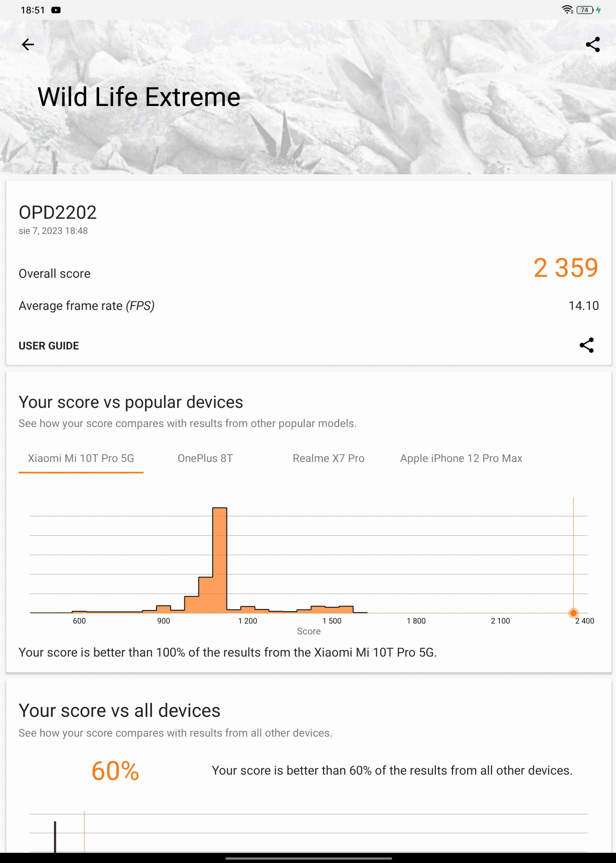
Task: Tap the OPD2202 device name
Action: pyautogui.click(x=58, y=213)
